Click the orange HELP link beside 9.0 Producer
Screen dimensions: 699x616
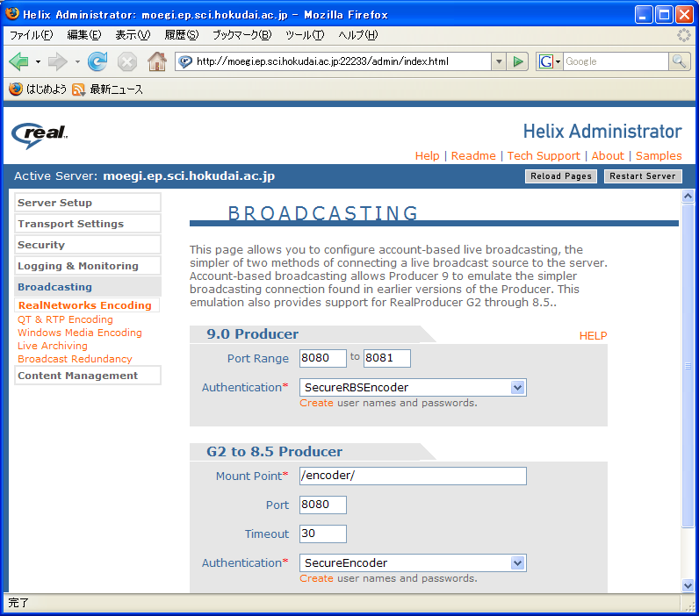[x=593, y=336]
